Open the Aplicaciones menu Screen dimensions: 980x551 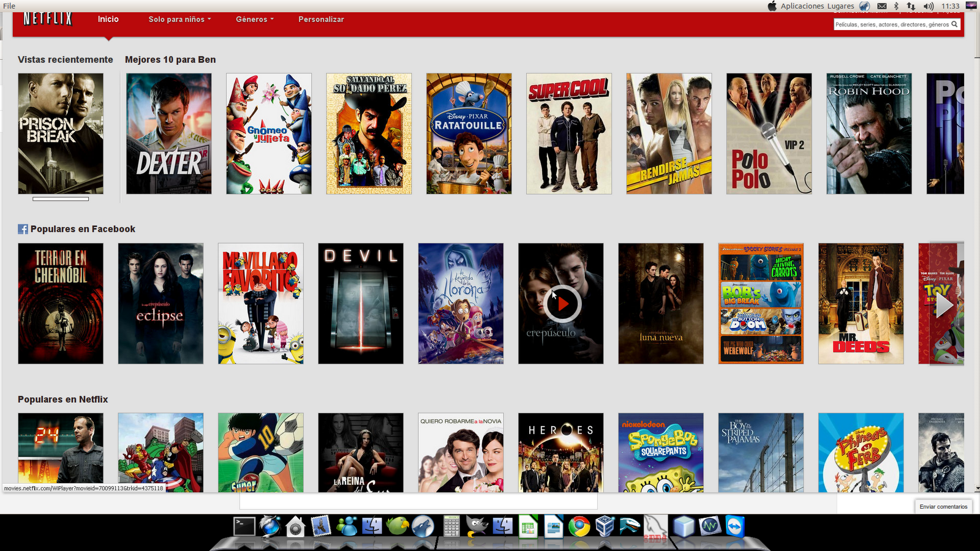[804, 6]
